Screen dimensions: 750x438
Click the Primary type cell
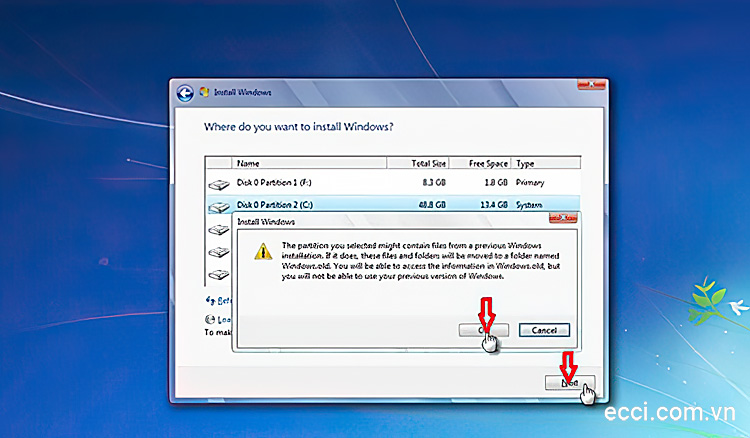click(530, 183)
